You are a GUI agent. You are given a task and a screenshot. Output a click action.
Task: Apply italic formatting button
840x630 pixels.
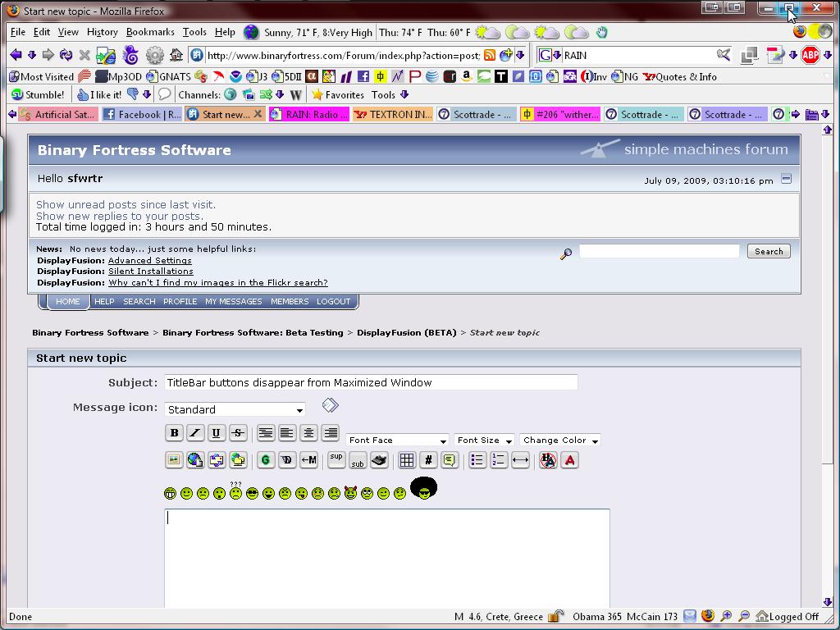tap(195, 433)
